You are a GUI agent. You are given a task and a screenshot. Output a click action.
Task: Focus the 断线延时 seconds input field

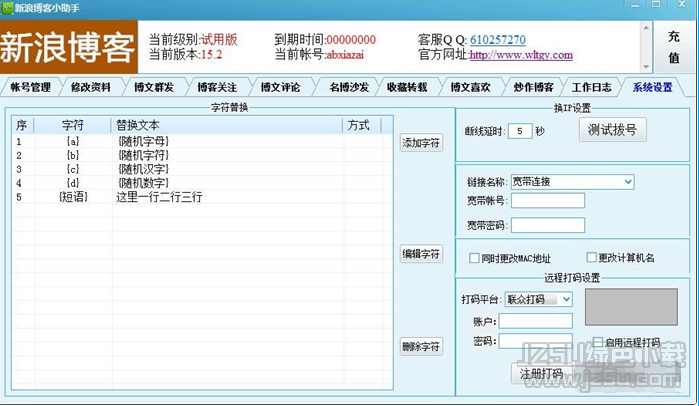tap(520, 131)
